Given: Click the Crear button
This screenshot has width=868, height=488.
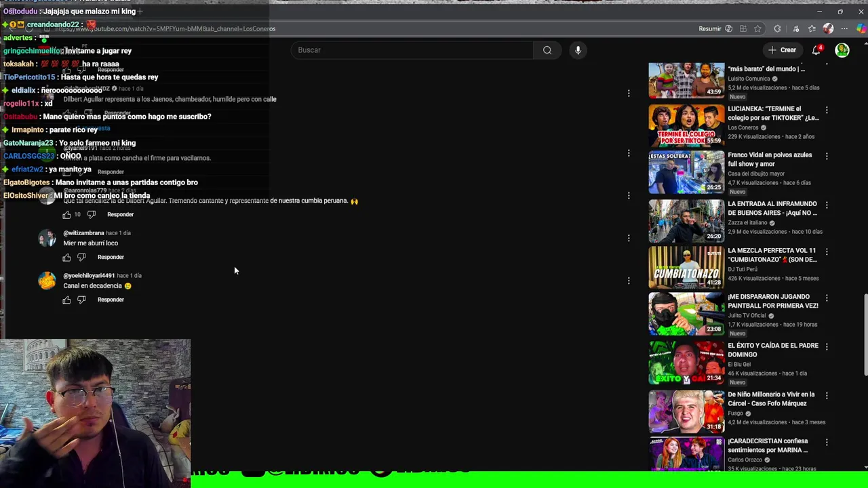Looking at the screenshot, I should coord(782,49).
